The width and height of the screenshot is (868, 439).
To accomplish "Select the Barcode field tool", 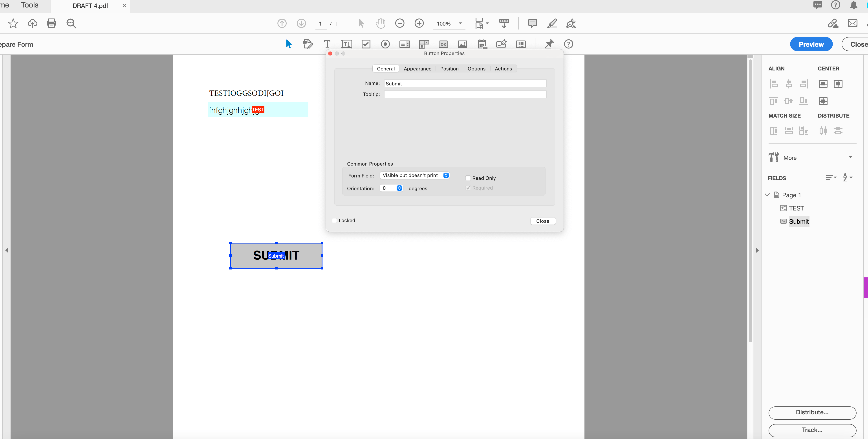I will pyautogui.click(x=520, y=44).
